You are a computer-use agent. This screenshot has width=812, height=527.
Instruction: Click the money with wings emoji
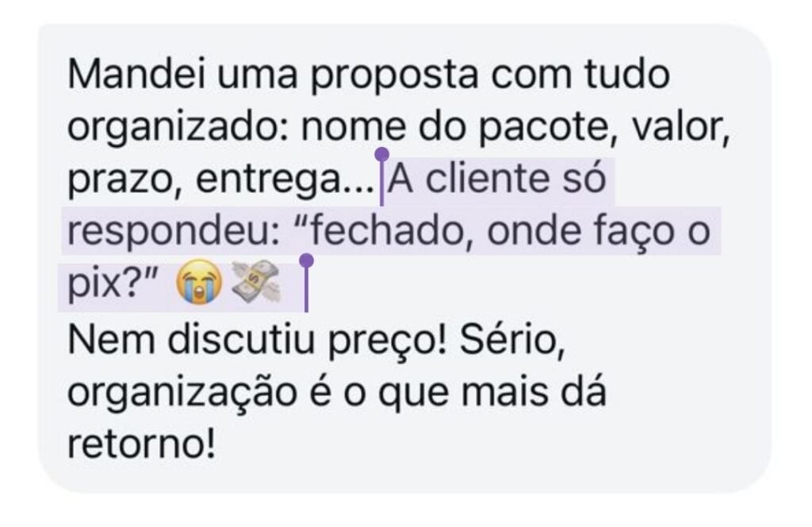[x=255, y=282]
